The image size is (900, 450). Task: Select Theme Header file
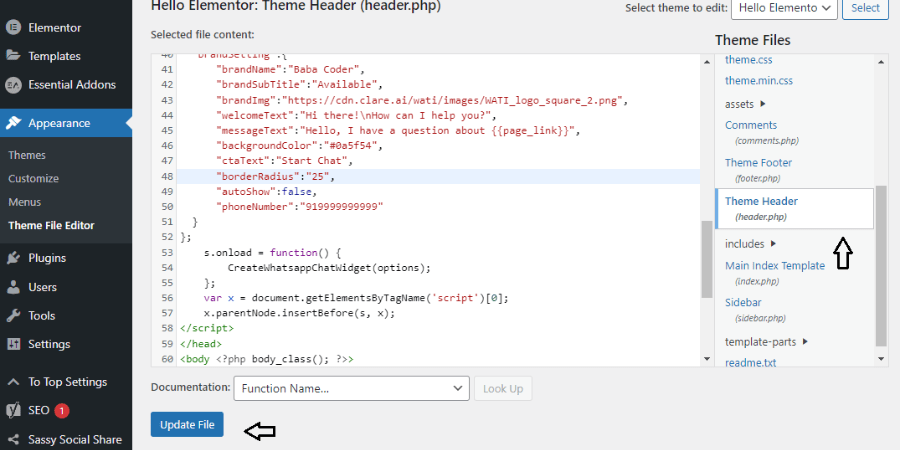coord(761,201)
